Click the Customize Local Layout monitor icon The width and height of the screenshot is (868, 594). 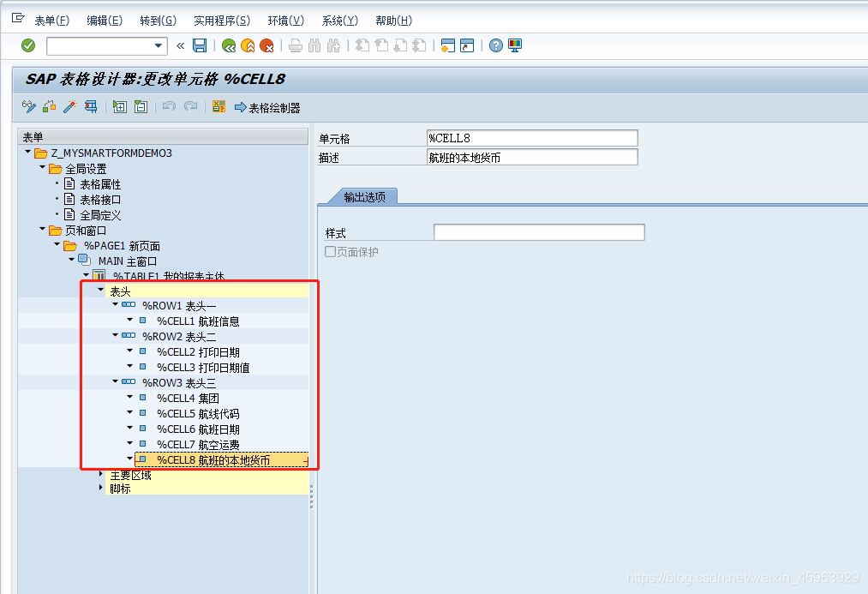pos(515,45)
